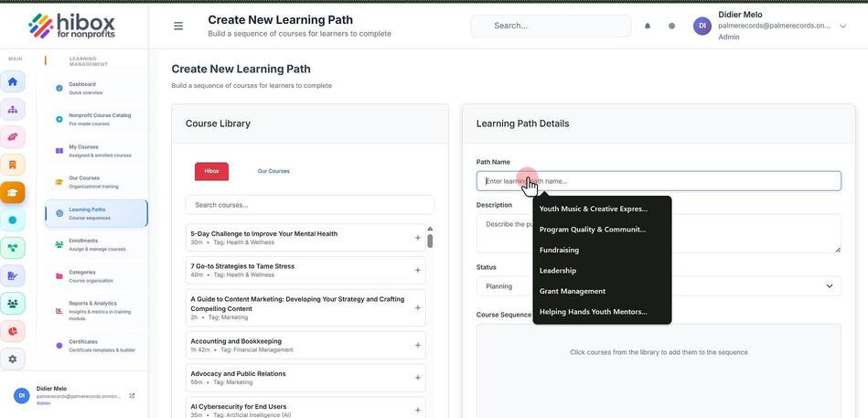The image size is (868, 418).
Task: Add Content Marketing guide with plus icon
Action: click(417, 308)
